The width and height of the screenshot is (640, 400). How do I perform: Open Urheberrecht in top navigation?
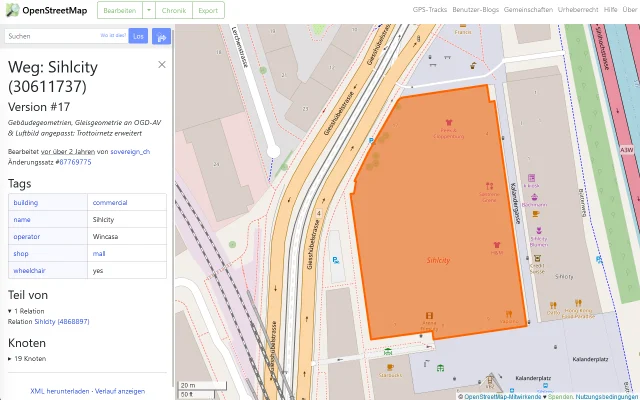pos(578,9)
